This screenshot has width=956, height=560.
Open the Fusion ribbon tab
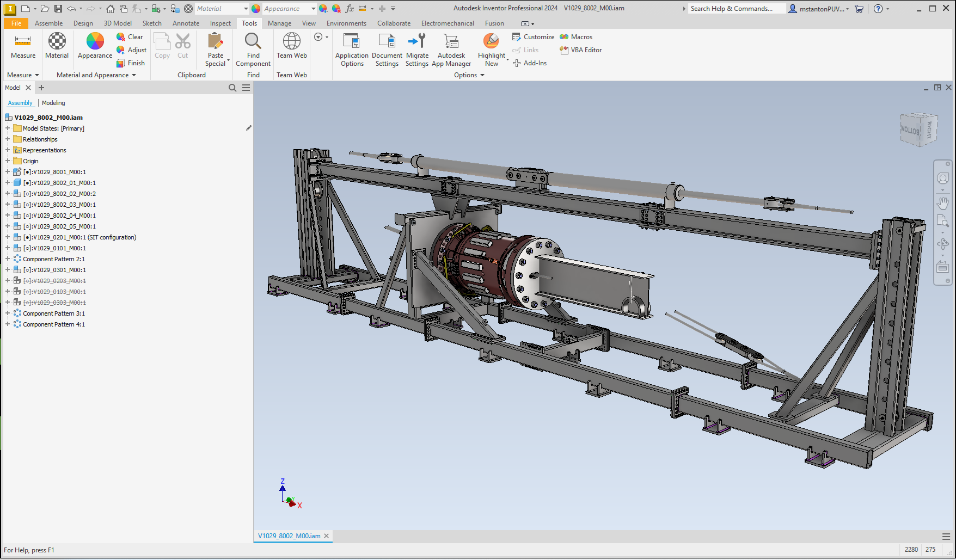point(494,23)
